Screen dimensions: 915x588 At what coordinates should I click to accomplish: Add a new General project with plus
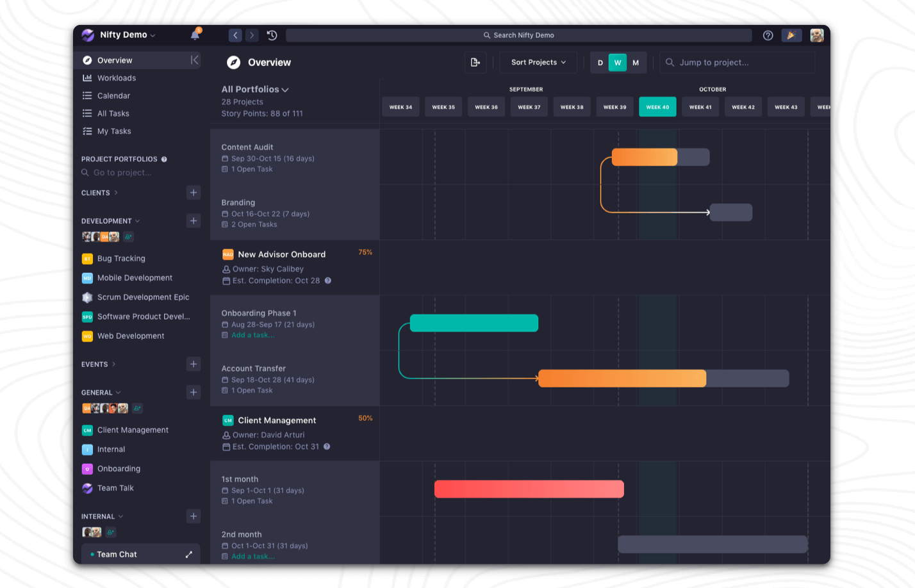coord(194,393)
